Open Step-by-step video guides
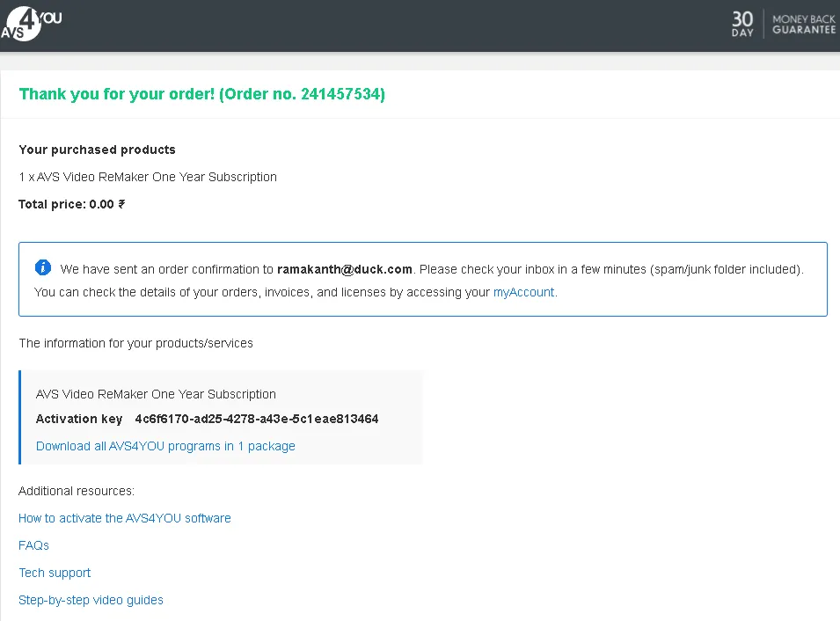Viewport: 840px width, 621px height. [x=91, y=600]
